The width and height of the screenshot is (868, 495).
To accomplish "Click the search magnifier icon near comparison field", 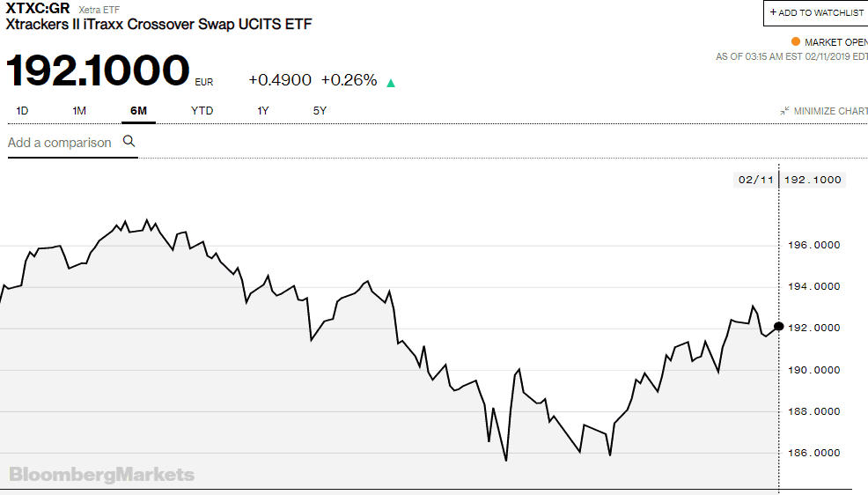I will [x=129, y=141].
